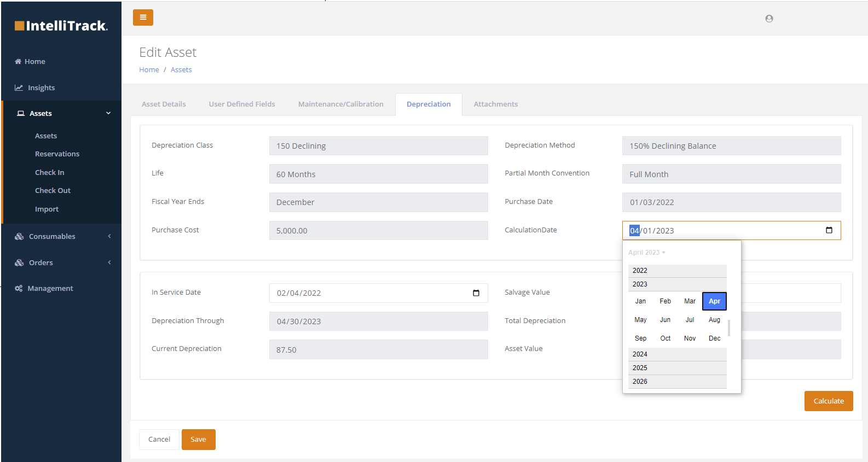The width and height of the screenshot is (868, 462).
Task: Open Reservations in sidebar
Action: pos(57,154)
